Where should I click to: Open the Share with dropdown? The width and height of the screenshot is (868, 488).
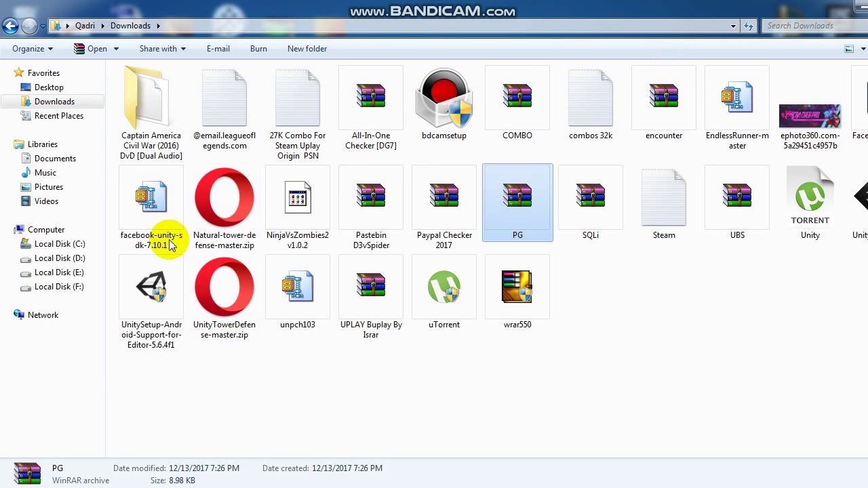click(162, 49)
